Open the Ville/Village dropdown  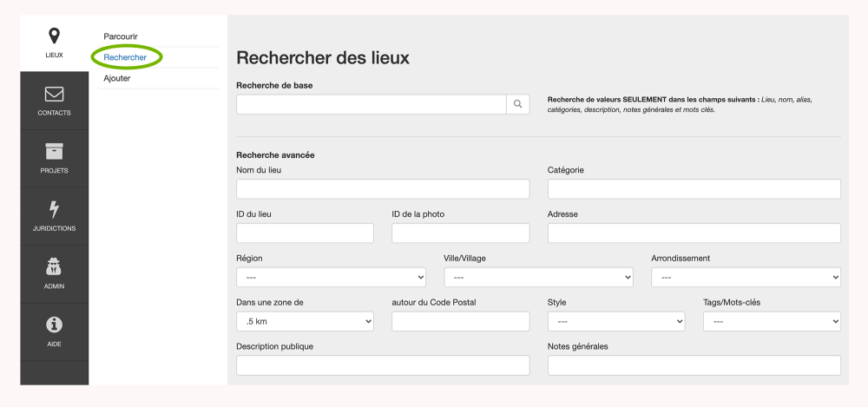coord(538,278)
